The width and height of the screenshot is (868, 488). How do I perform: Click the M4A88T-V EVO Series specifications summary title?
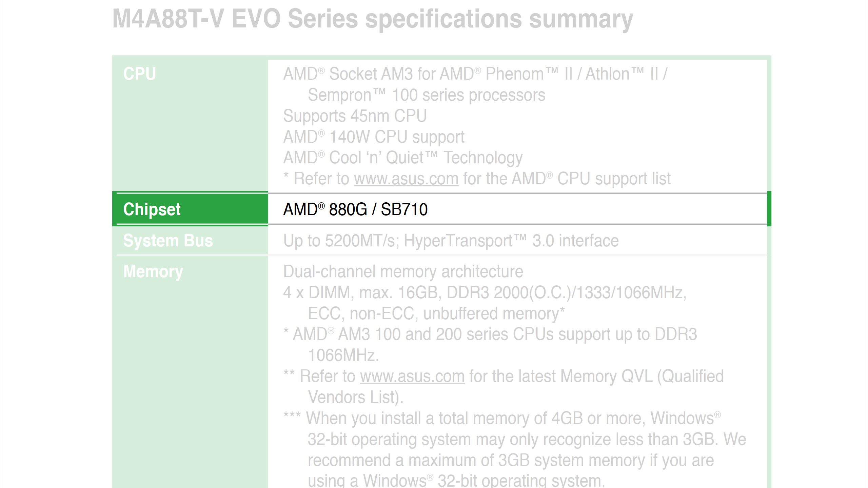click(x=372, y=19)
